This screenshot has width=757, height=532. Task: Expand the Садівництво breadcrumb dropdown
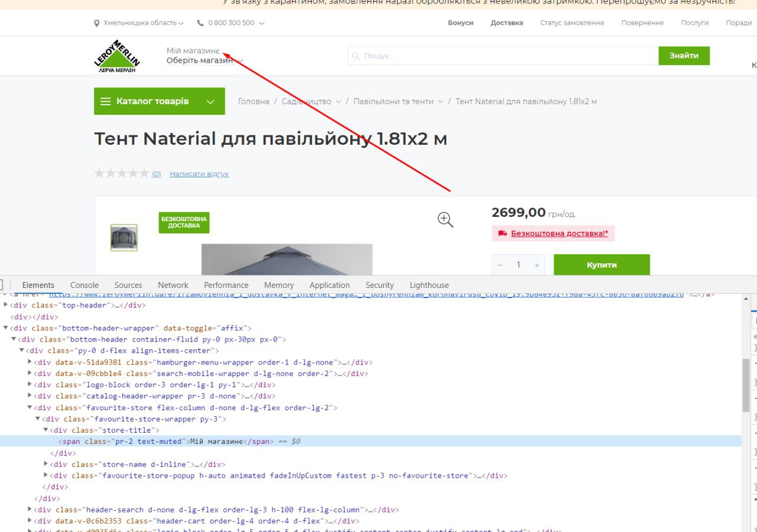pyautogui.click(x=338, y=102)
